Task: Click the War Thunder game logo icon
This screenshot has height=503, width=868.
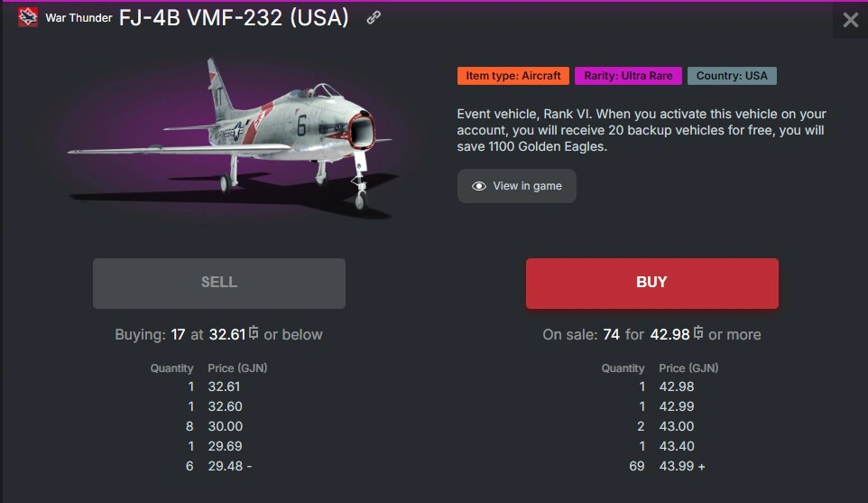Action: [27, 17]
